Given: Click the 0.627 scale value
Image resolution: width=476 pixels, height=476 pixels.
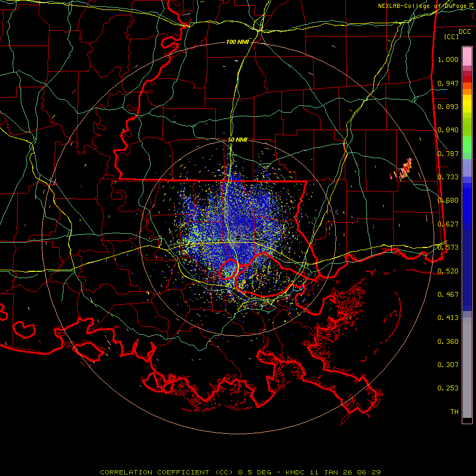Looking at the screenshot, I should point(448,224).
